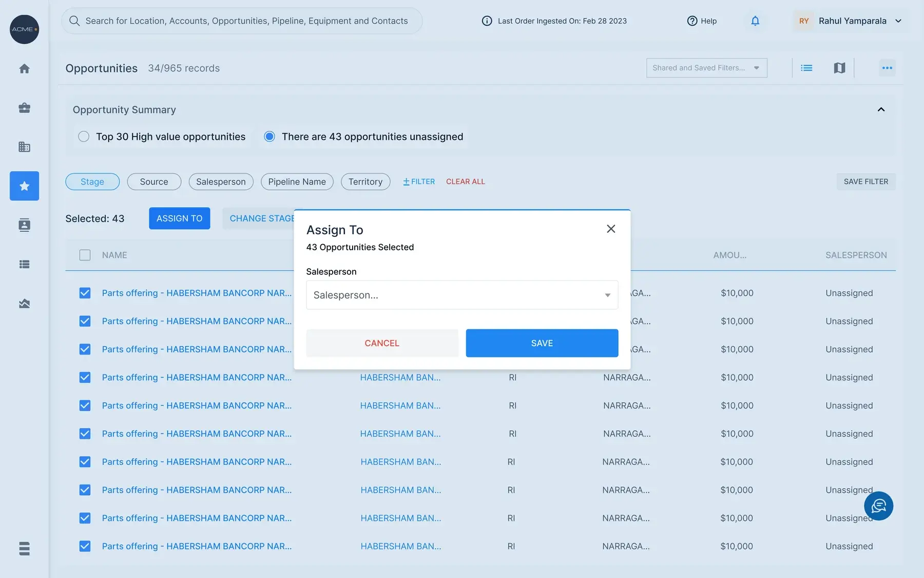Sort by the AMOU... column header
Image resolution: width=924 pixels, height=578 pixels.
[729, 255]
